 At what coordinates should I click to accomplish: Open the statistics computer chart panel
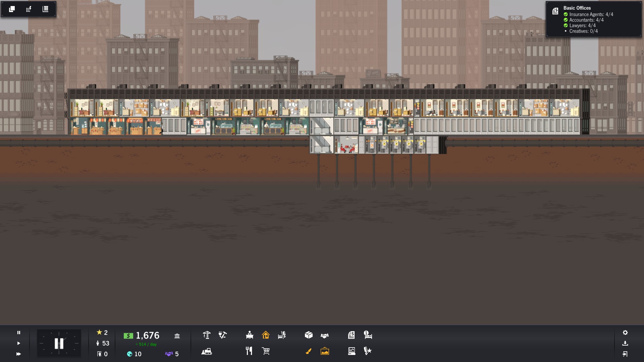tap(352, 351)
